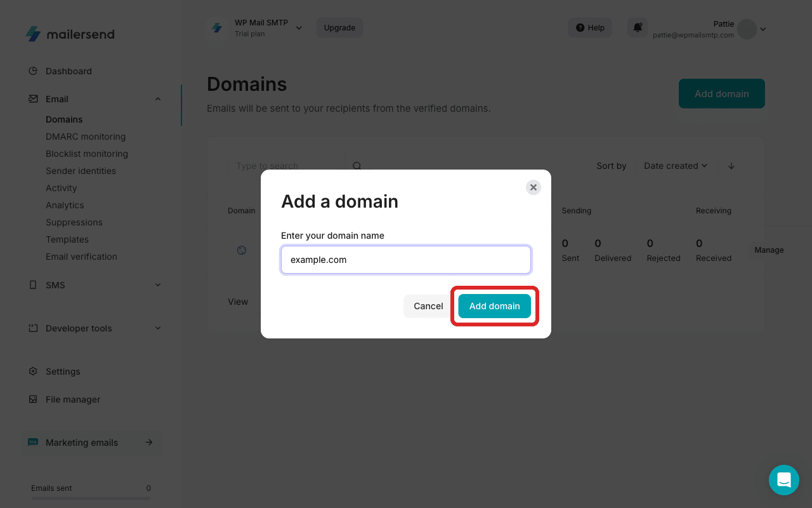Open the notification bell
The image size is (812, 508).
638,27
